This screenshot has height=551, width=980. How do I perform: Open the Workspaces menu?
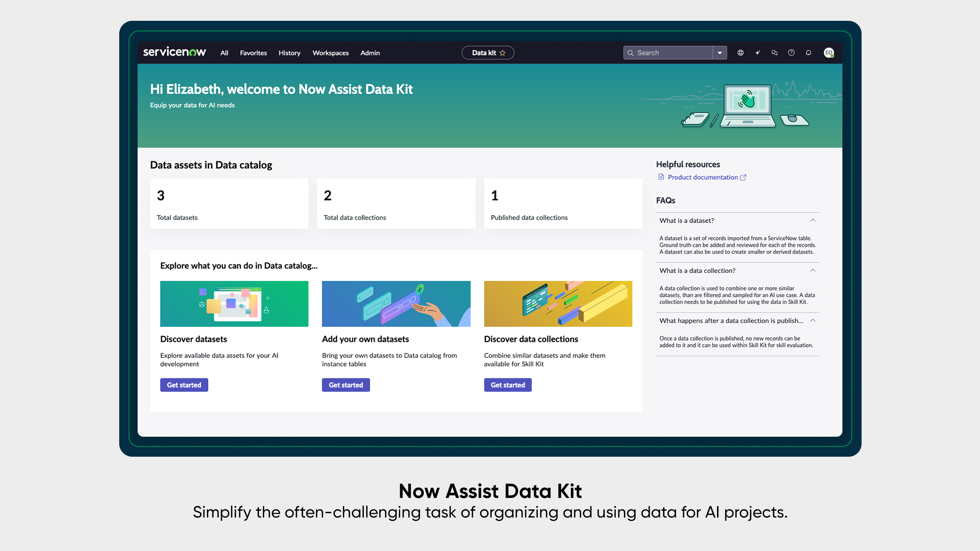(330, 53)
